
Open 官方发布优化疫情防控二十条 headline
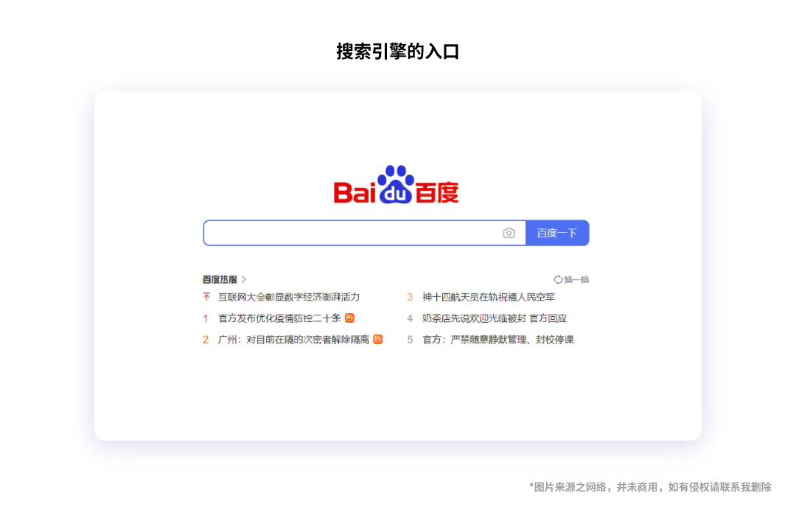(x=279, y=318)
